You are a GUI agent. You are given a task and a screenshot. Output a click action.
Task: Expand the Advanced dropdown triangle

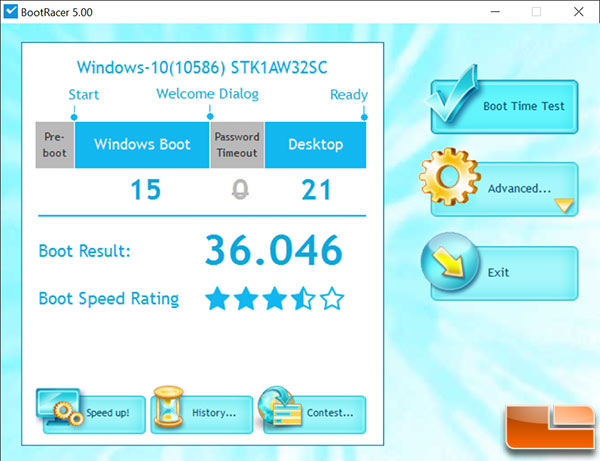point(564,205)
